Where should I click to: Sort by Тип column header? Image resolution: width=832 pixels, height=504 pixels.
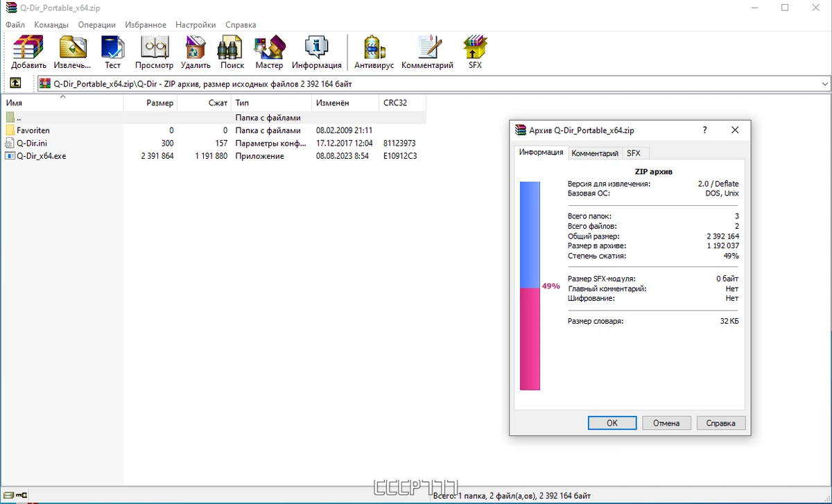point(271,103)
